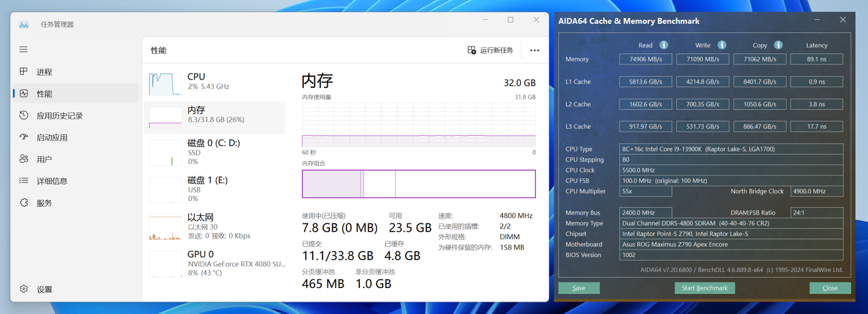Click the 32.0 GB total memory label
868x314 pixels.
pos(520,82)
